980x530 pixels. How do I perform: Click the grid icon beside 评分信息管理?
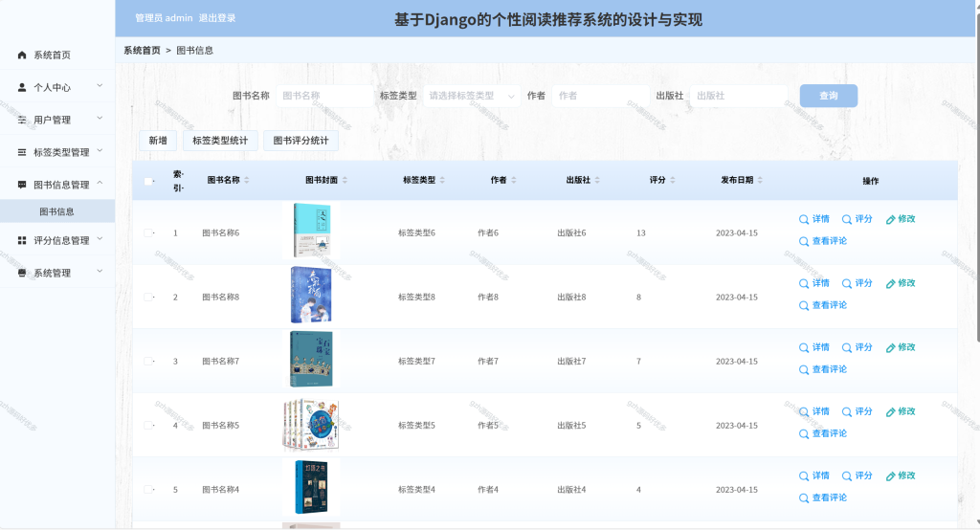click(x=22, y=241)
